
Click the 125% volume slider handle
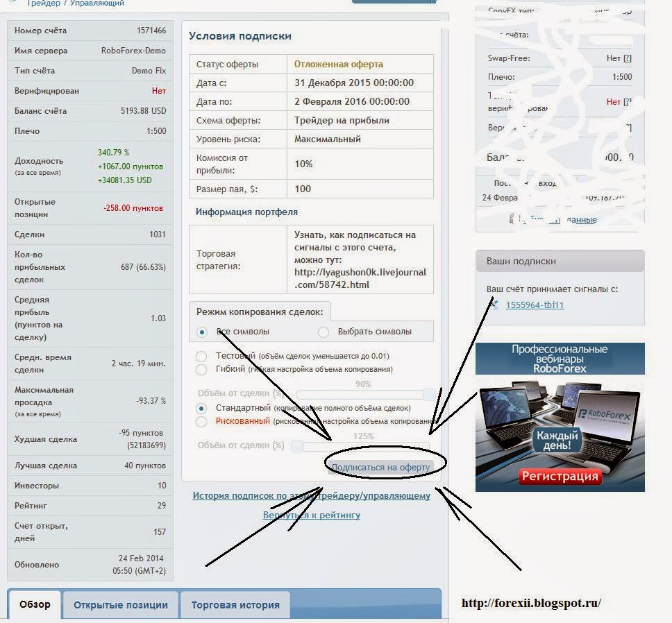tap(297, 446)
